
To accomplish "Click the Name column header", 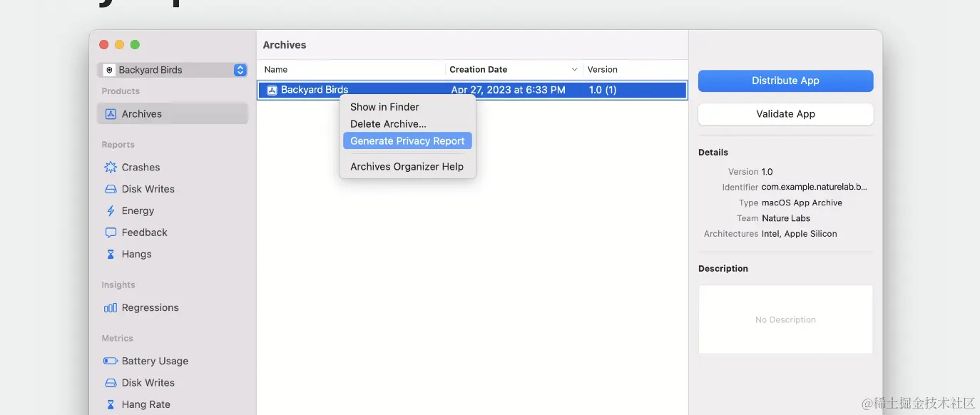I will pyautogui.click(x=276, y=70).
